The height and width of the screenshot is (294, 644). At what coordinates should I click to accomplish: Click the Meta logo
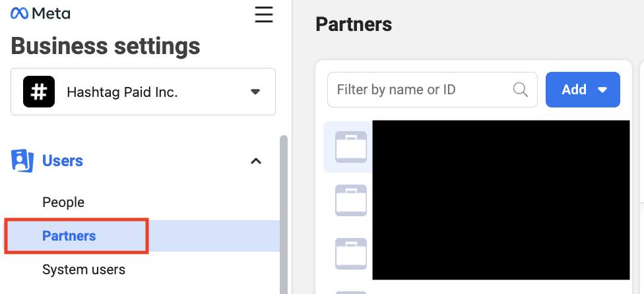[40, 14]
